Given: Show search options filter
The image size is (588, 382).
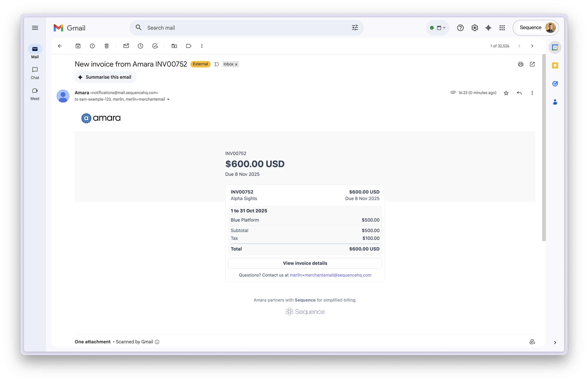Looking at the screenshot, I should coord(355,28).
